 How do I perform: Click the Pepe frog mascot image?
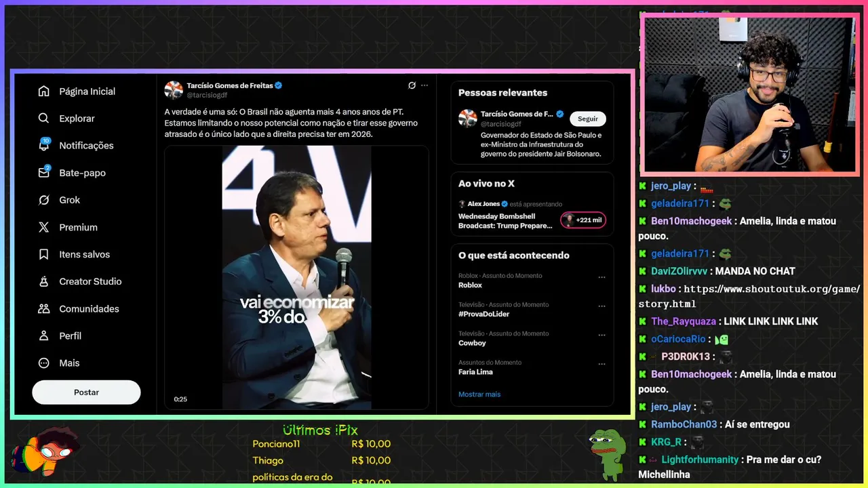tap(607, 453)
